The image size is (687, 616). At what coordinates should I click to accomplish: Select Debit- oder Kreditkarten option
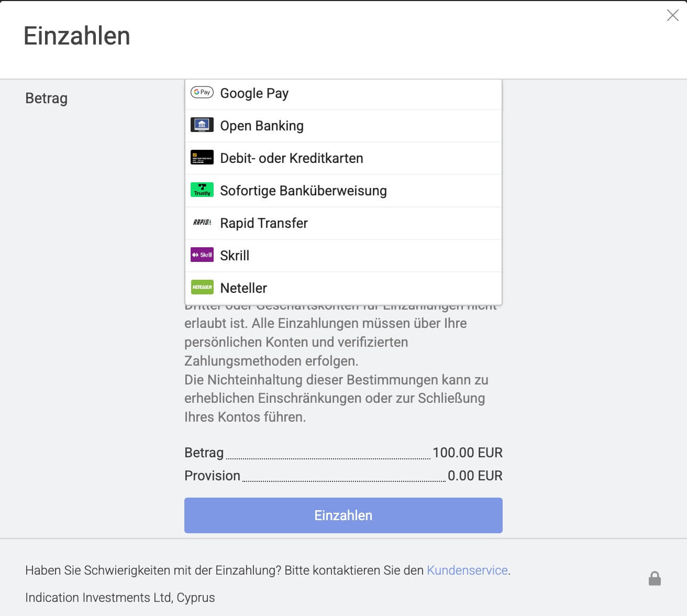pos(292,158)
